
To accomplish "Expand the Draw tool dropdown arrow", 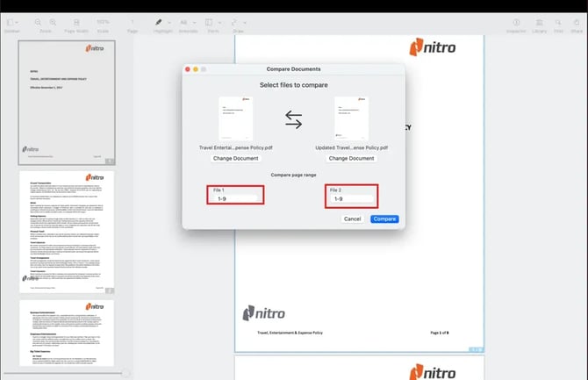I will [245, 23].
